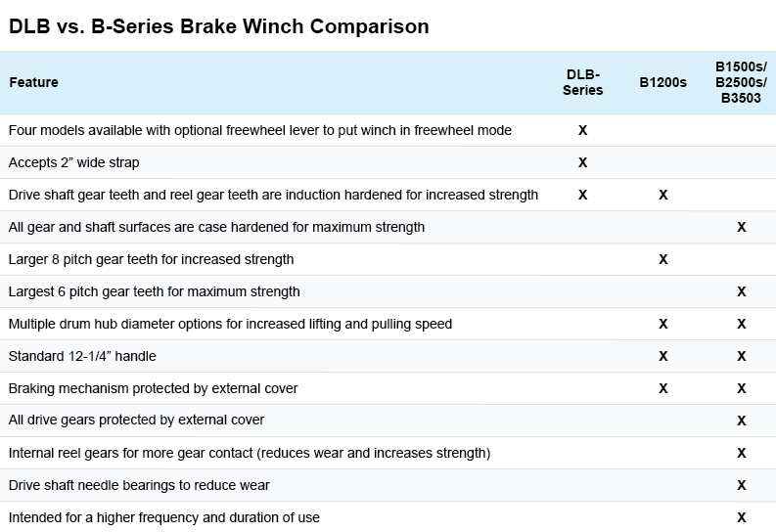Click the X in the case hardened surfaces row
776x532 pixels.
[742, 227]
